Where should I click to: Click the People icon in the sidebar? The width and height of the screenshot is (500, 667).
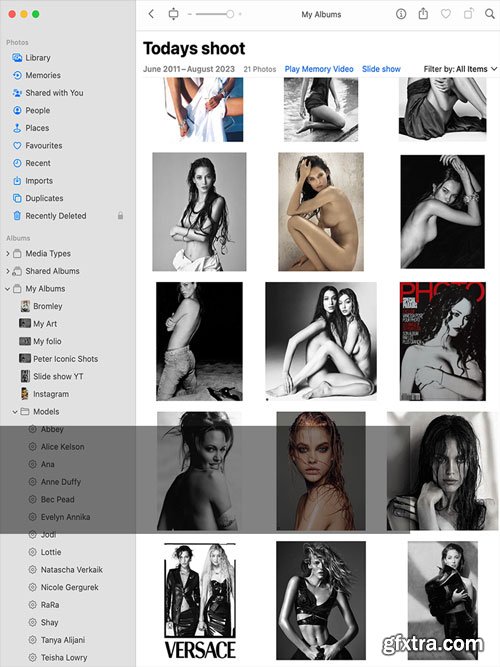17,111
